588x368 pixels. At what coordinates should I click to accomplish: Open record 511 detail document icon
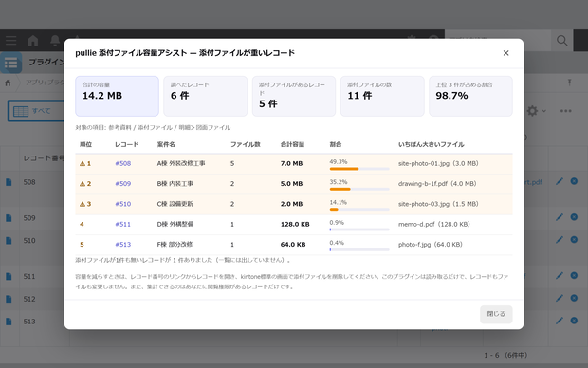click(9, 276)
